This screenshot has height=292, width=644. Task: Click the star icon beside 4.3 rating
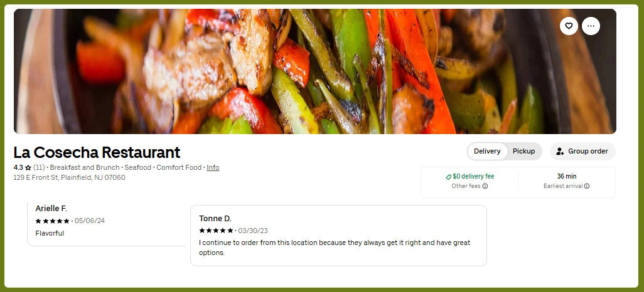pos(28,168)
